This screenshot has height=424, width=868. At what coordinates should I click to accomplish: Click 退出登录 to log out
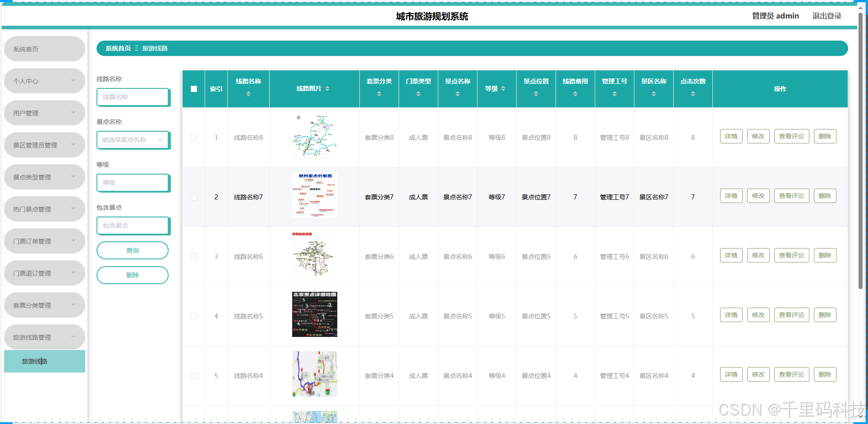click(827, 16)
